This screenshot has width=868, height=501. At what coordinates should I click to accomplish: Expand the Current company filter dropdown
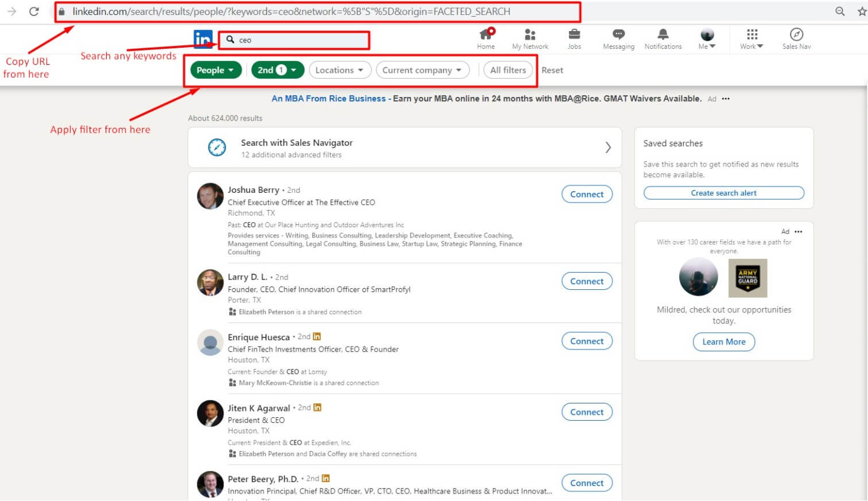point(423,70)
